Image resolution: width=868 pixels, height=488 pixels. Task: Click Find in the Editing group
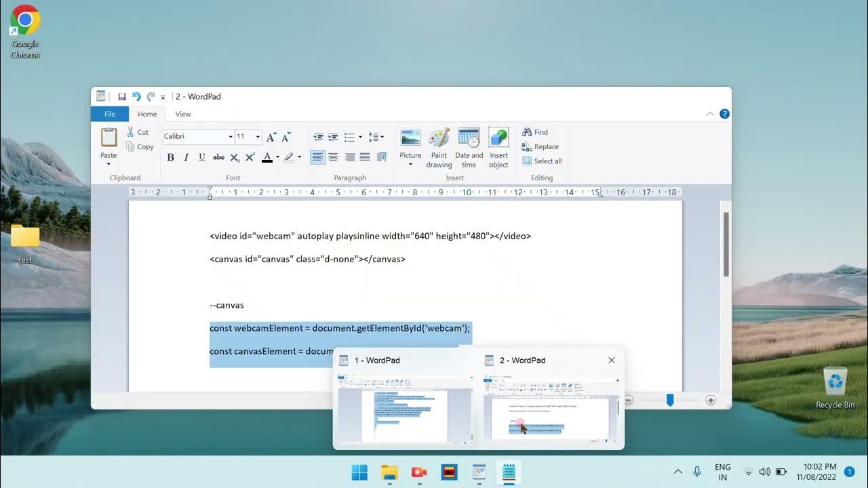click(535, 132)
